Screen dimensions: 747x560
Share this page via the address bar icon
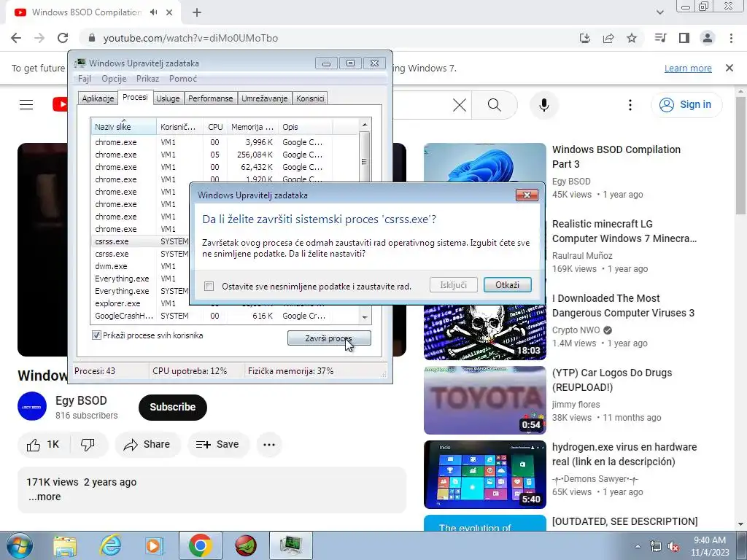(608, 38)
